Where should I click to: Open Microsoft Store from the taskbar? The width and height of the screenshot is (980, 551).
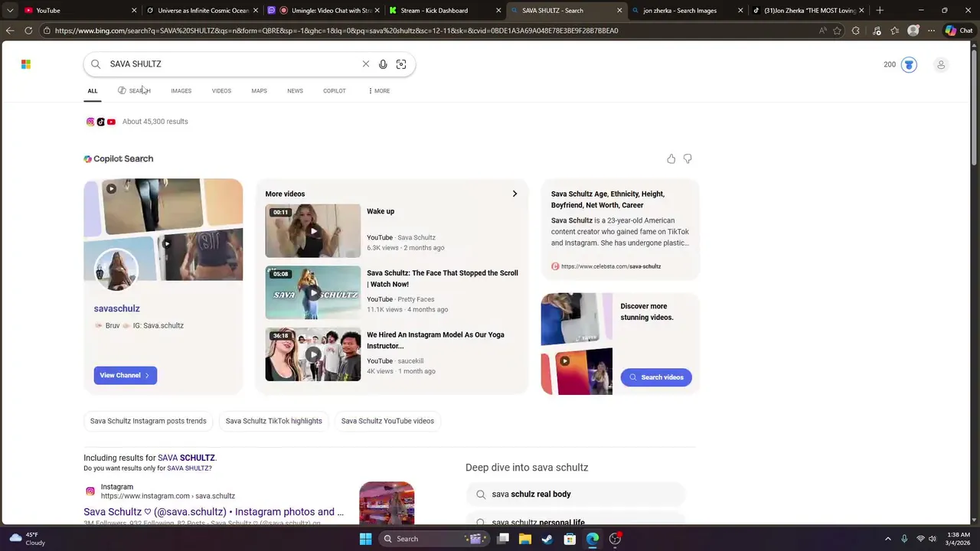570,539
